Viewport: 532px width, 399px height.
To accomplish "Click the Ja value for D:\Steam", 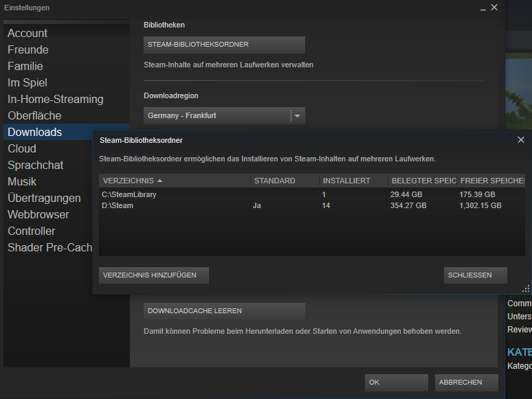I will pos(257,206).
